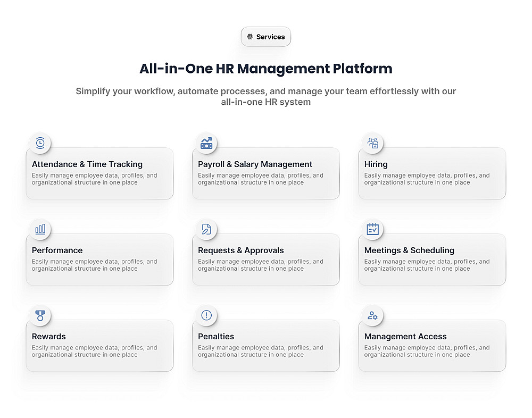This screenshot has width=532, height=418.
Task: Open the Management Access title
Action: pyautogui.click(x=405, y=337)
